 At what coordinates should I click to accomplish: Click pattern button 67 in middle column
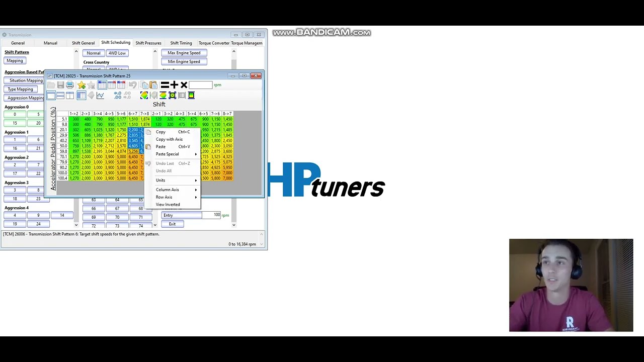(117, 209)
